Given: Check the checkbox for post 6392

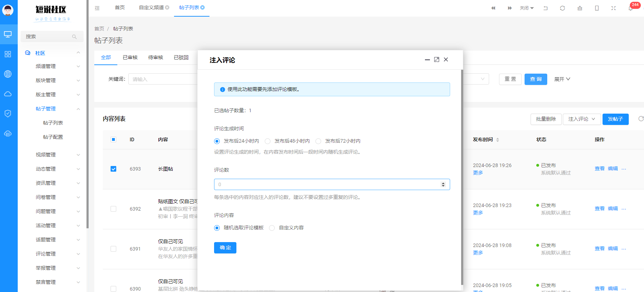Looking at the screenshot, I should [113, 209].
